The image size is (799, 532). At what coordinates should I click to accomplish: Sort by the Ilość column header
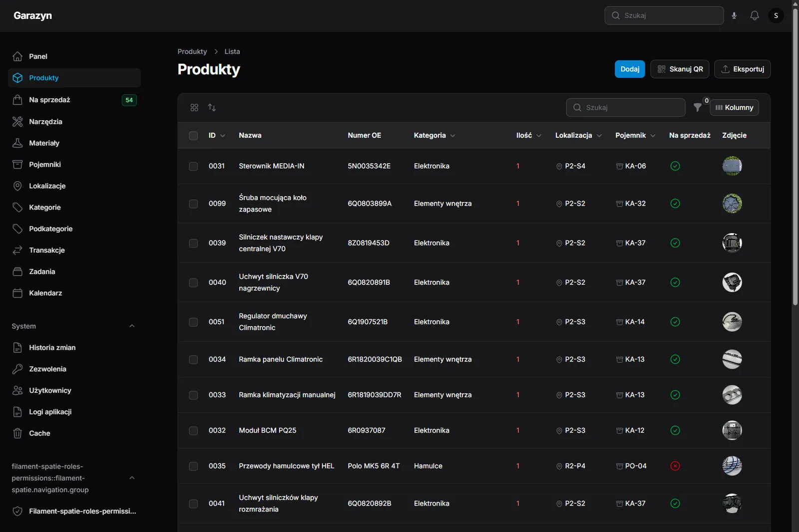click(529, 135)
